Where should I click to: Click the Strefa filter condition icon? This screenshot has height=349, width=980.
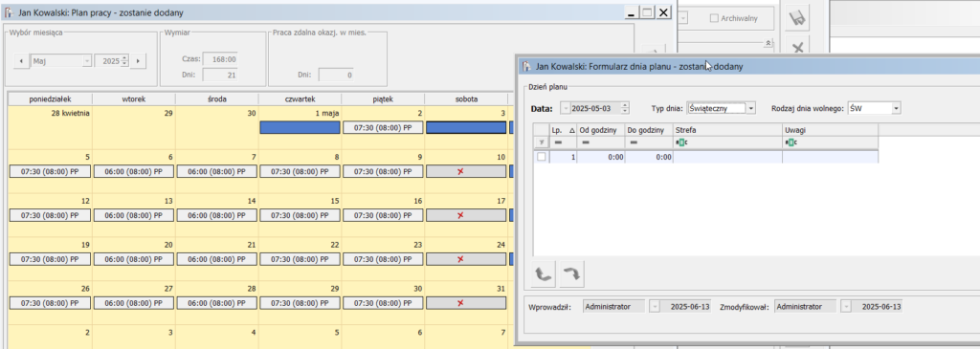[x=680, y=143]
